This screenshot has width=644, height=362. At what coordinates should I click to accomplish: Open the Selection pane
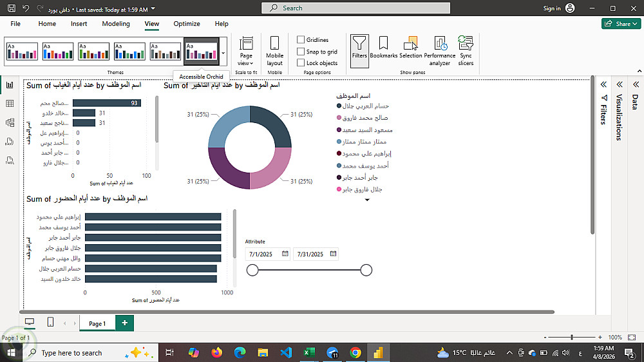click(411, 47)
